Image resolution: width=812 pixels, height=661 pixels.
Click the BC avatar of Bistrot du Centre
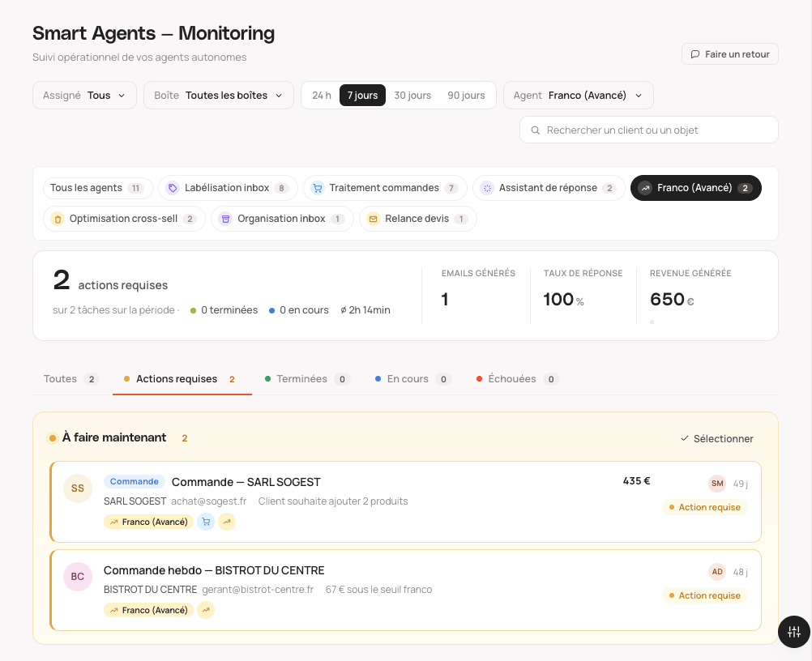[78, 577]
